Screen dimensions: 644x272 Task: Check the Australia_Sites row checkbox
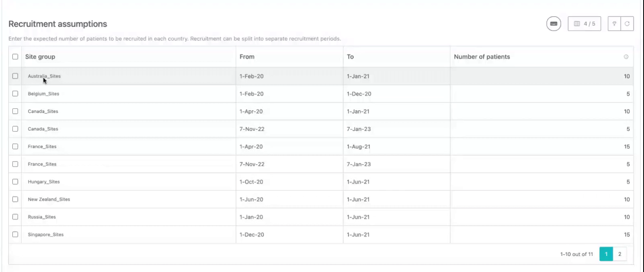pos(15,76)
